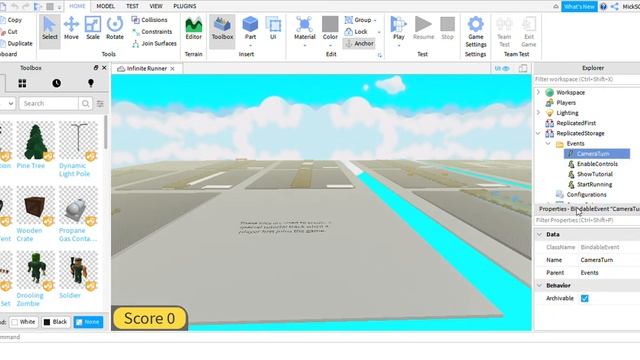Select the Pine Tree model thumbnail
640x360 pixels.
coord(36,141)
